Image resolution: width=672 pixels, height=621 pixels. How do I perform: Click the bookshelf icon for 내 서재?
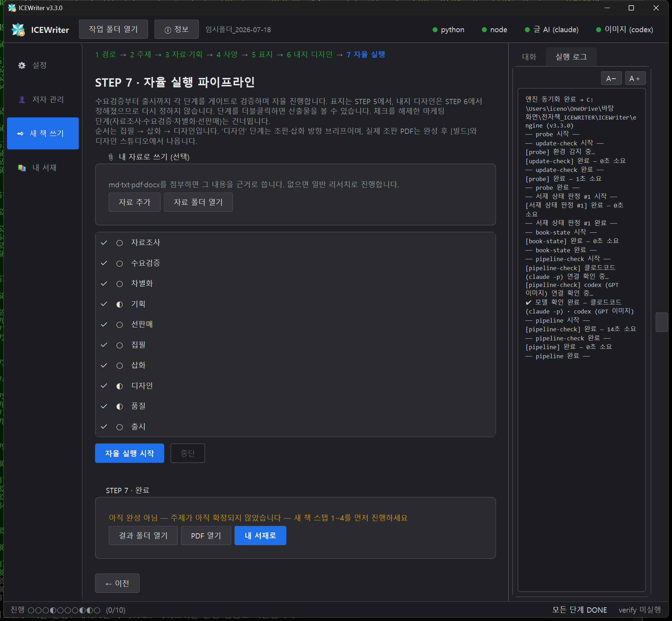point(22,168)
